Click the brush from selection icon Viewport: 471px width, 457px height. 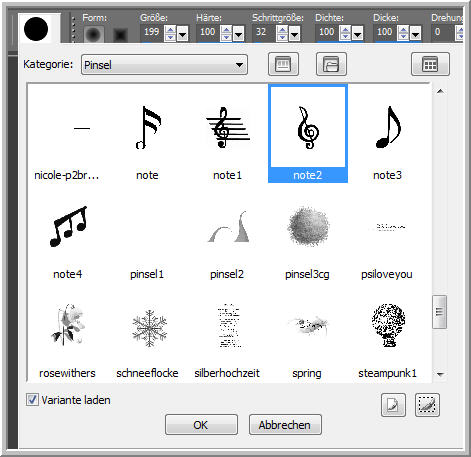pos(427,405)
